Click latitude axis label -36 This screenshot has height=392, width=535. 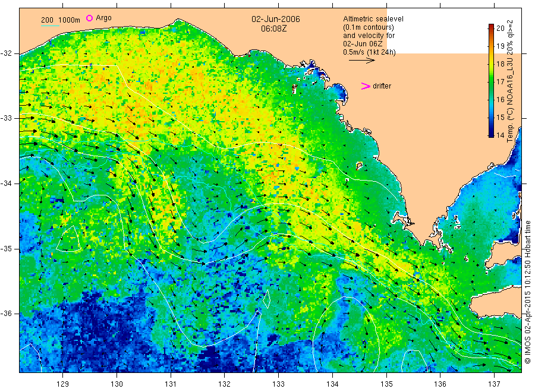coord(6,314)
